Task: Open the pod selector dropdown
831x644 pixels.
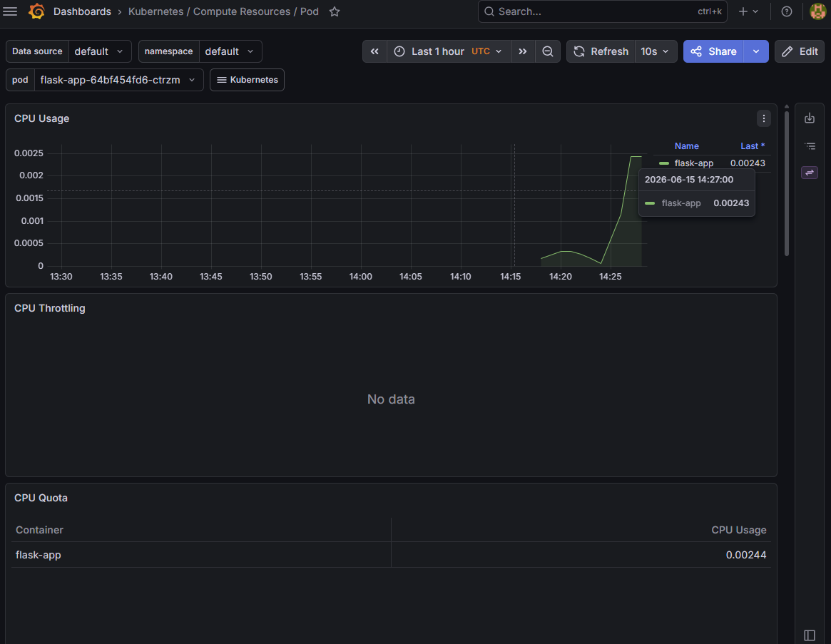Action: [x=118, y=80]
